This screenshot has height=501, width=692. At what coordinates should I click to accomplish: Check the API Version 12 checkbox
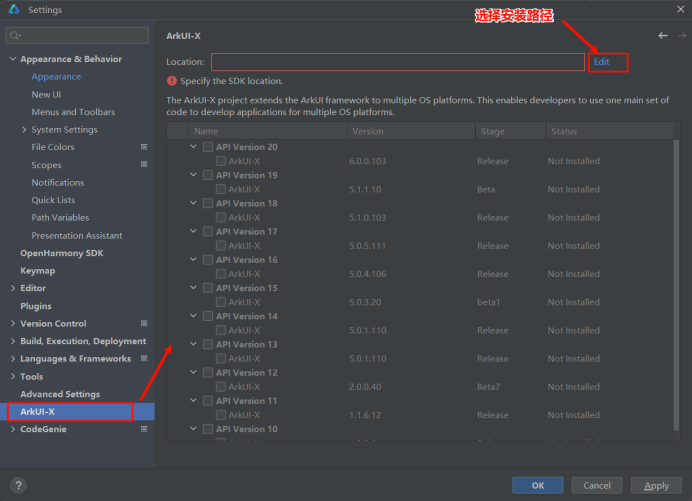[208, 373]
